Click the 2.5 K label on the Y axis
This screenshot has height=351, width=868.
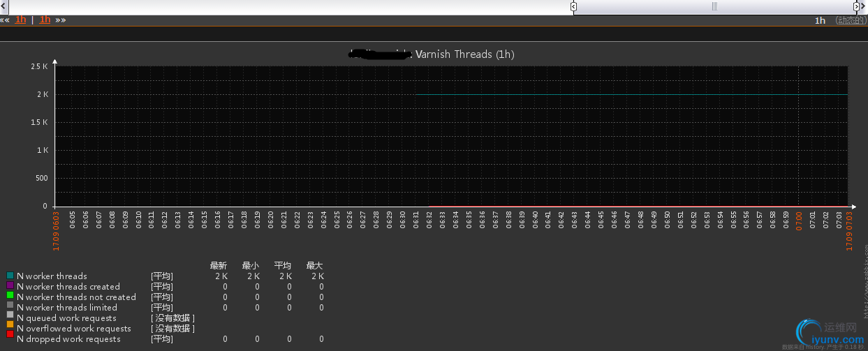pyautogui.click(x=39, y=66)
